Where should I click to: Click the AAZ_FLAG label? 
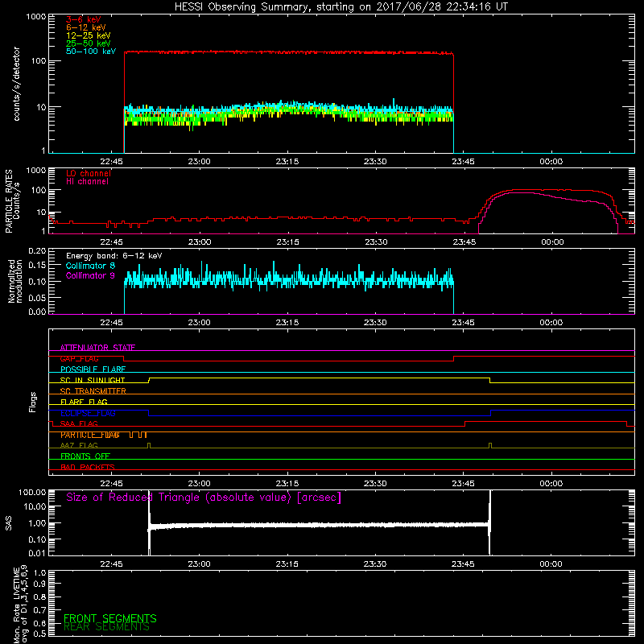point(79,446)
